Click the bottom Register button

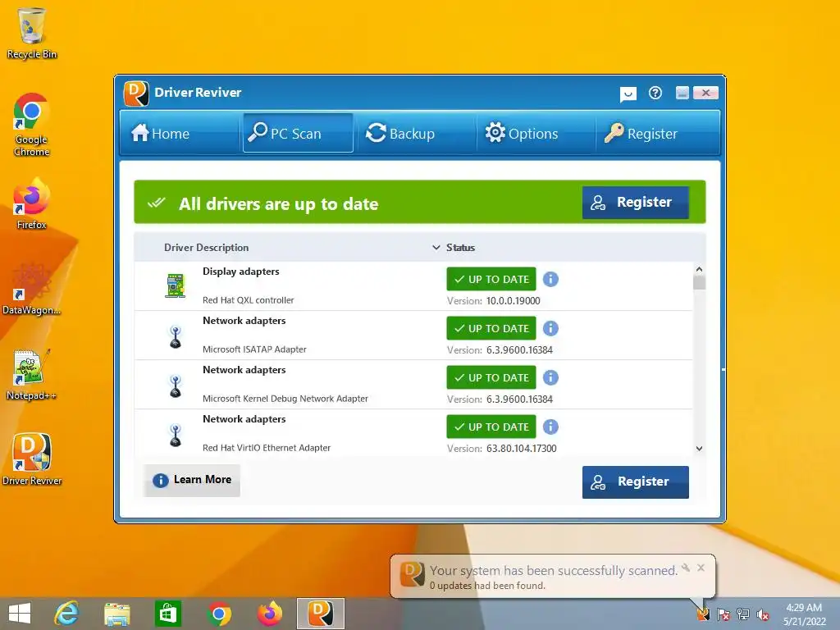(636, 482)
